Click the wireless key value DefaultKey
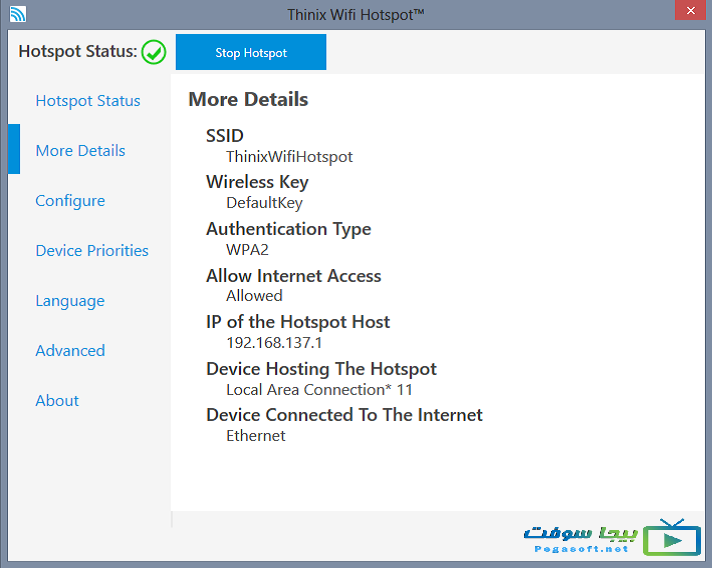 pyautogui.click(x=264, y=203)
